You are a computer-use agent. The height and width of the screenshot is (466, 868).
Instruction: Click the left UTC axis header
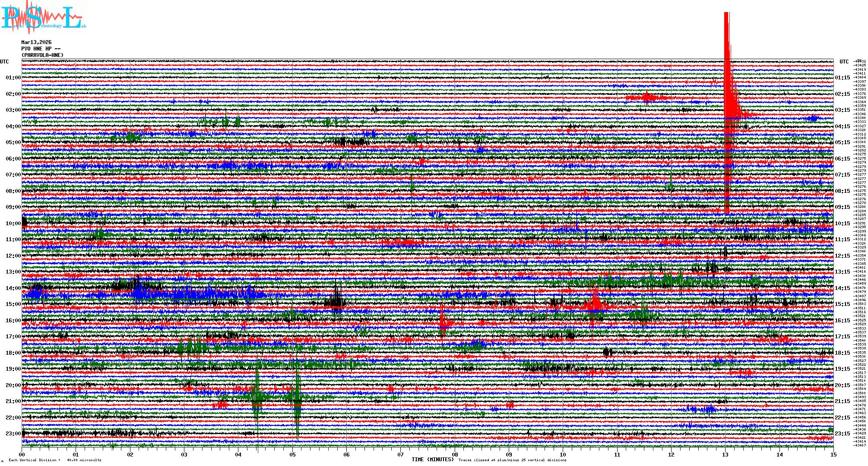(x=4, y=62)
